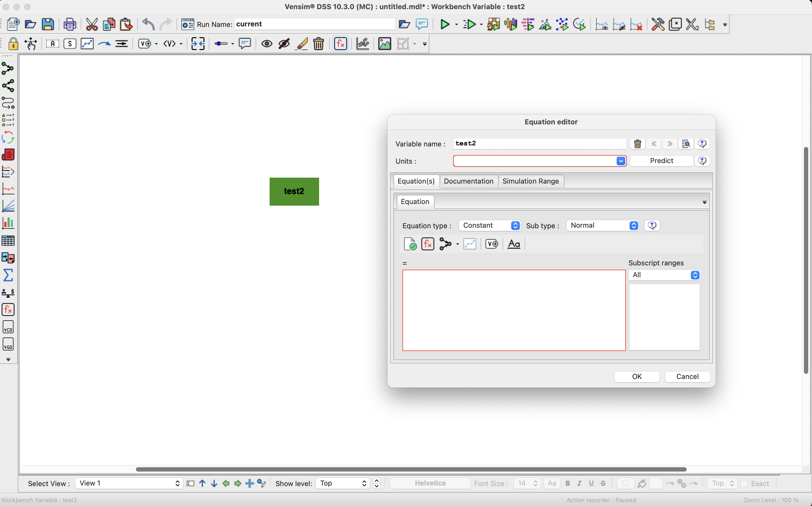The width and height of the screenshot is (812, 506).
Task: Click the Hide crossed-eye icon
Action: tap(284, 44)
